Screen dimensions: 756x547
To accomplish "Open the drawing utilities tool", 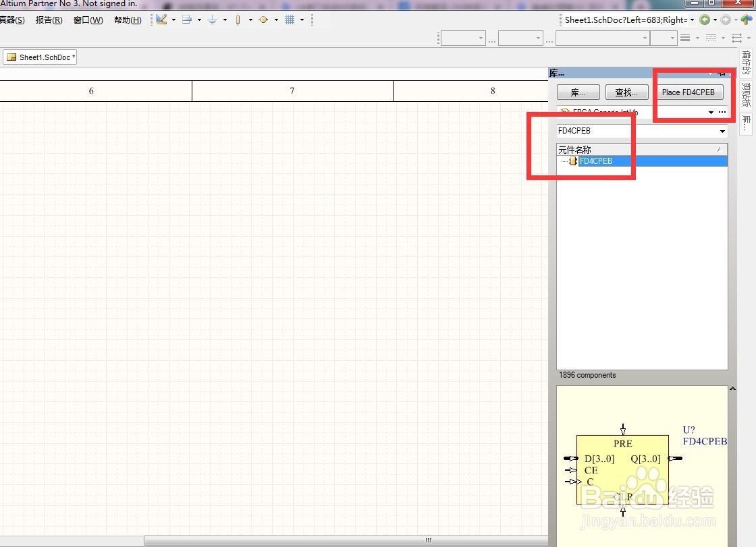I will coord(161,20).
